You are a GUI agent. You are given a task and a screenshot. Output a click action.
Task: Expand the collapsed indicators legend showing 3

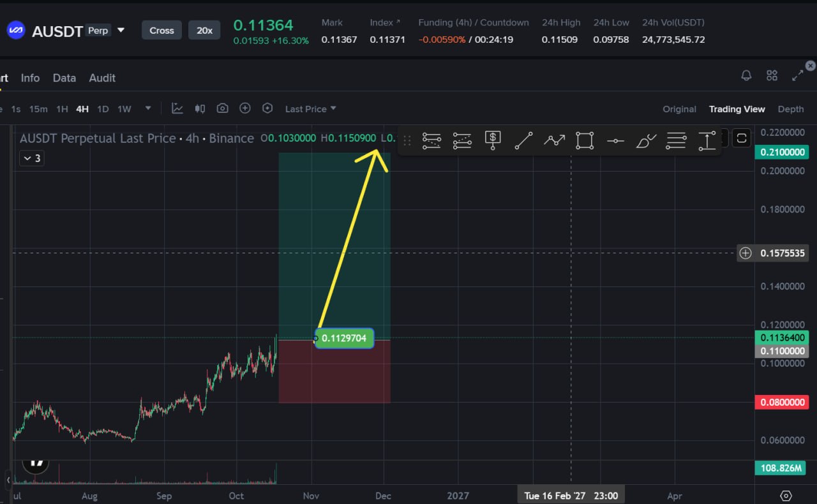[31, 158]
